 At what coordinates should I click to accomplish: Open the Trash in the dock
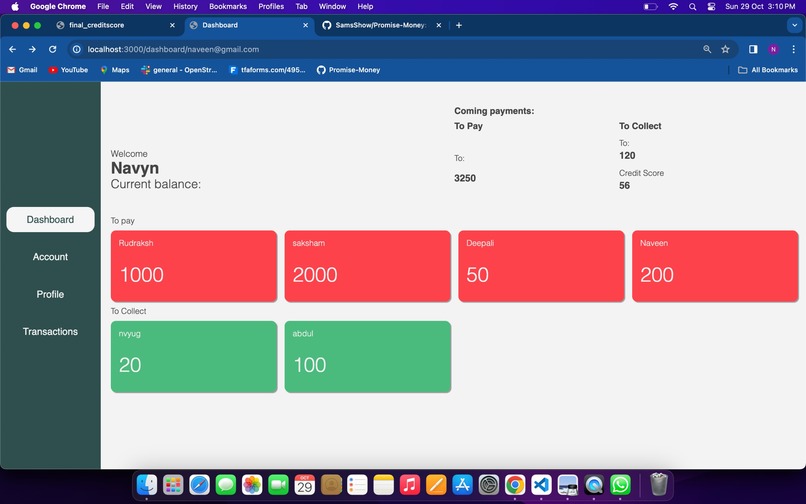pos(658,484)
